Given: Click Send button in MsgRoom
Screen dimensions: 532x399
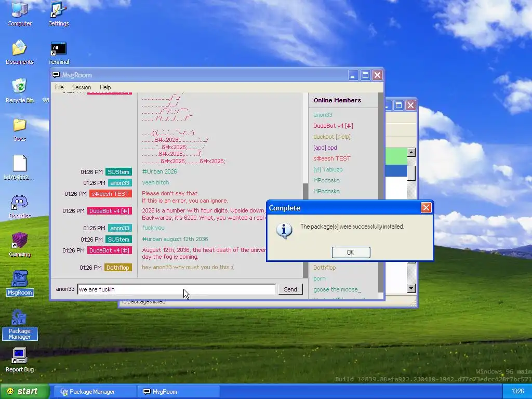Looking at the screenshot, I should coord(290,289).
